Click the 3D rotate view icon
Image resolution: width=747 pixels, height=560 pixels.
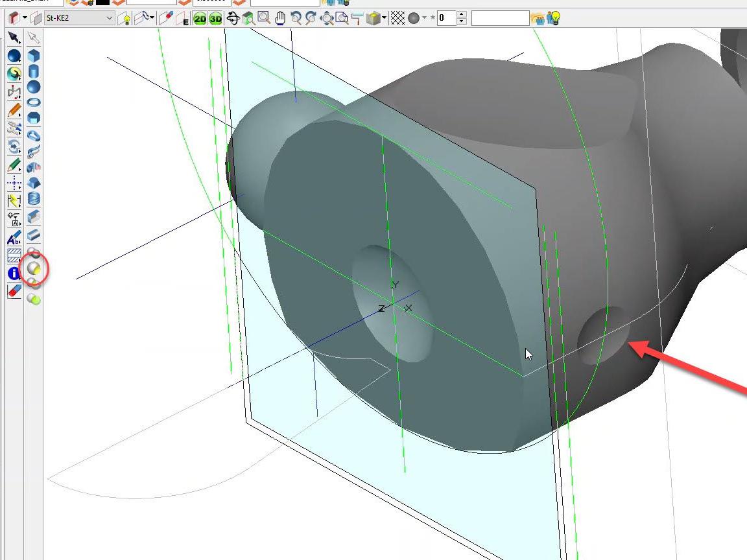[x=233, y=18]
